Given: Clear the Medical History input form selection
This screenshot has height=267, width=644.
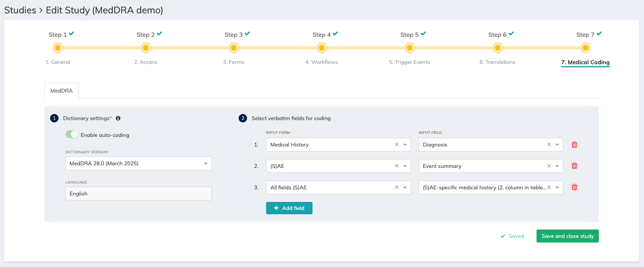Looking at the screenshot, I should pos(397,145).
